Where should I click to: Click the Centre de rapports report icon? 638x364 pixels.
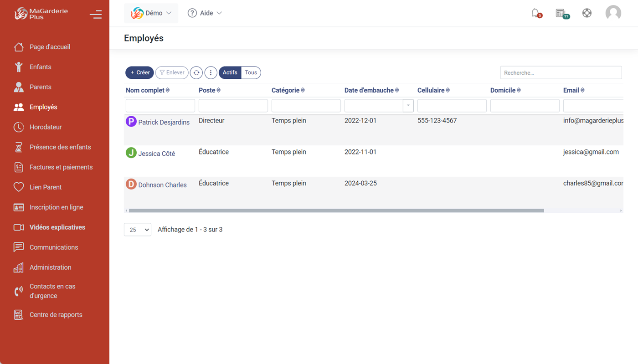19,315
